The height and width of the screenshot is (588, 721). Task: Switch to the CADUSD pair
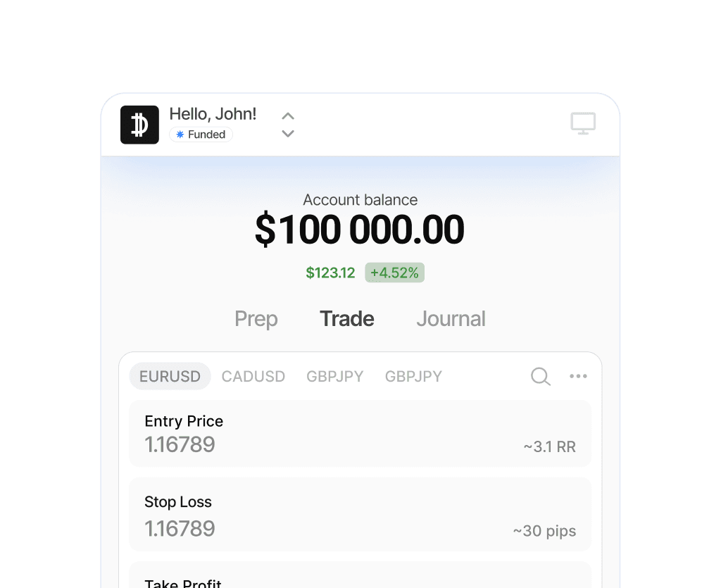[x=253, y=377]
